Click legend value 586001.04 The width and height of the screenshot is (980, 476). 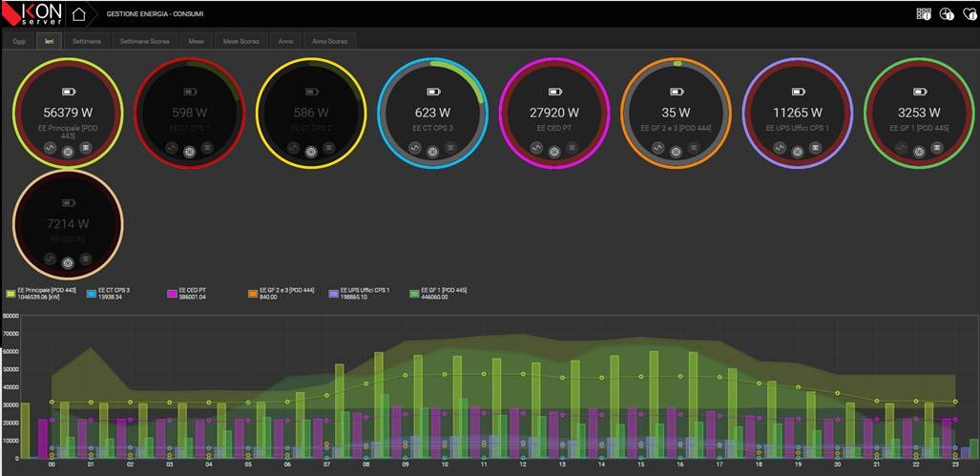coord(192,297)
